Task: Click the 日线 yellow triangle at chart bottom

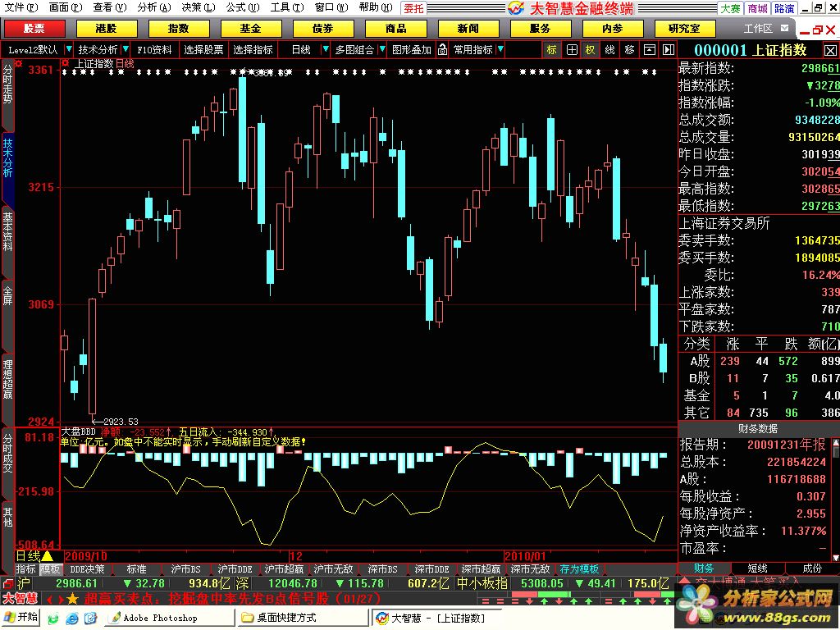Action: tap(47, 556)
